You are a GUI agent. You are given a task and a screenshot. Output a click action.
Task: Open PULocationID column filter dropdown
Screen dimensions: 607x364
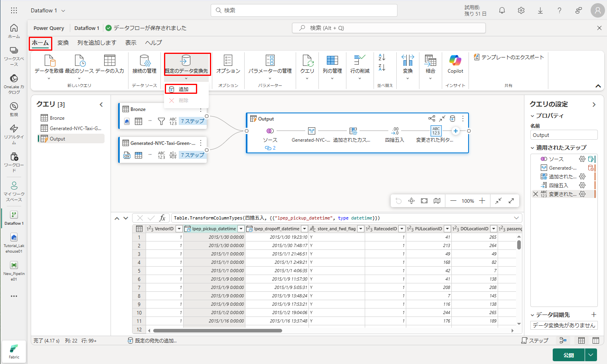(x=447, y=229)
